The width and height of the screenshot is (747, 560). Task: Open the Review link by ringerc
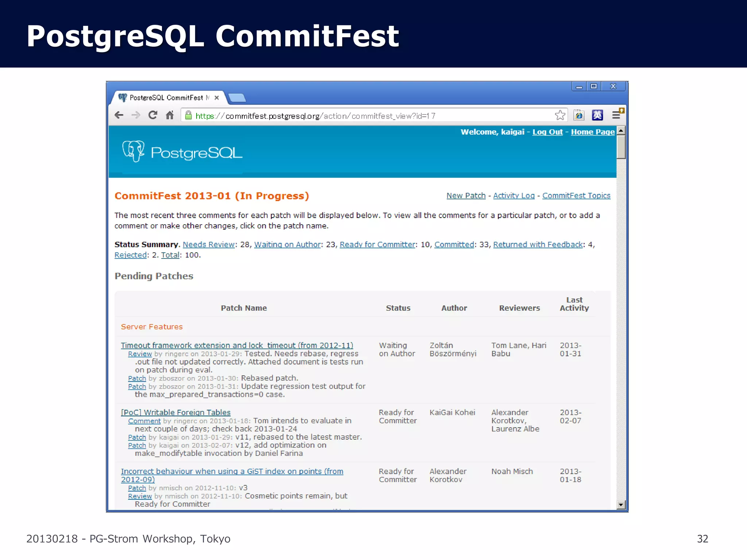(140, 354)
